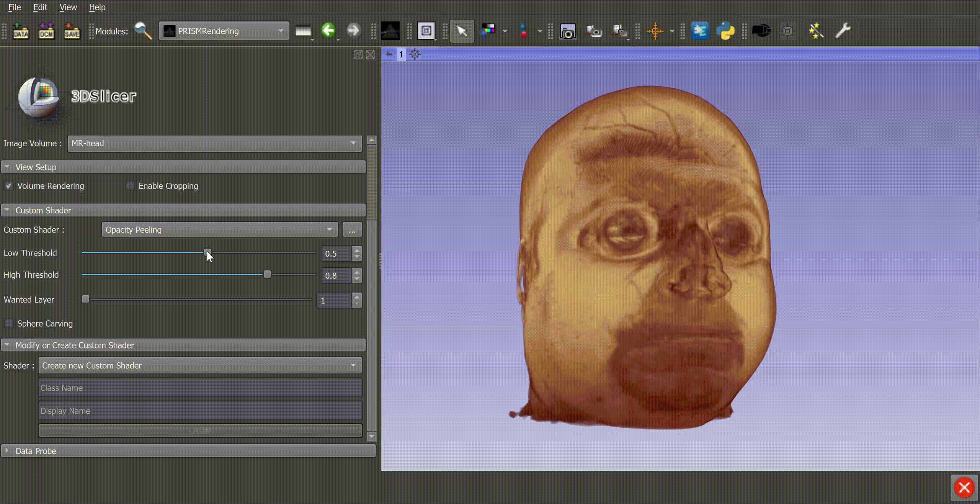Click the screenshot camera capture icon
This screenshot has width=980, height=504.
click(568, 31)
